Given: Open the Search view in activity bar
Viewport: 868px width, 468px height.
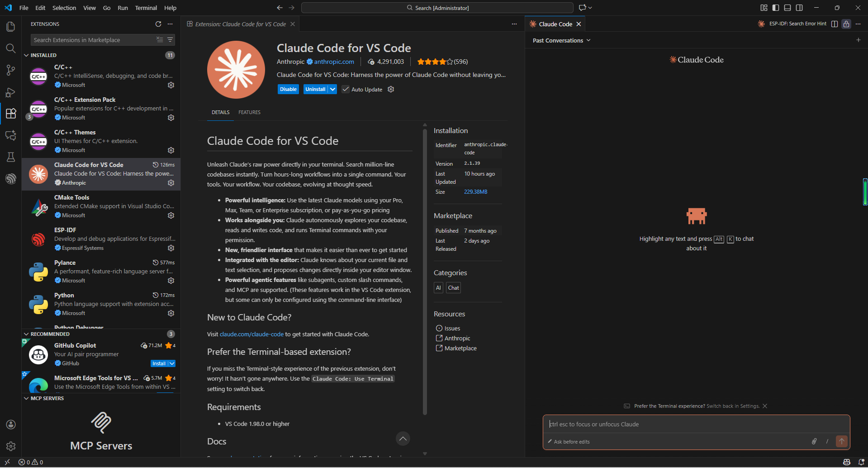Looking at the screenshot, I should point(11,48).
